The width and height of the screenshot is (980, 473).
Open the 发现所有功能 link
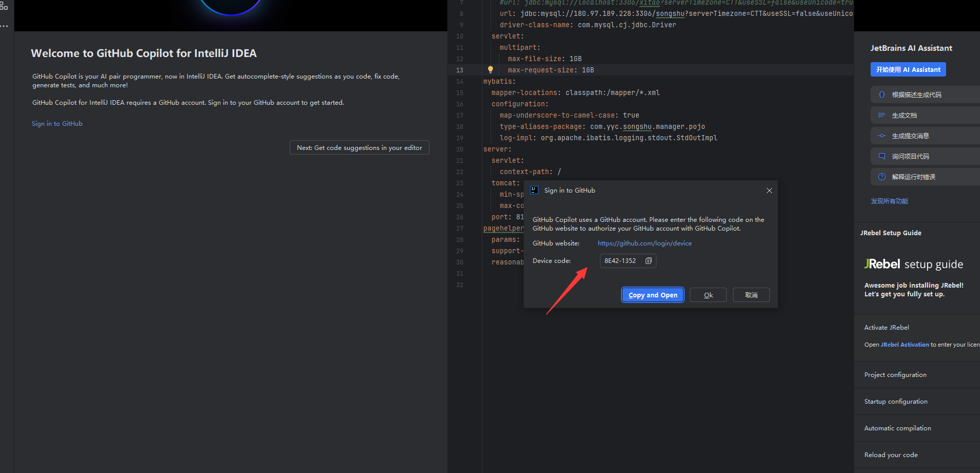click(x=890, y=201)
